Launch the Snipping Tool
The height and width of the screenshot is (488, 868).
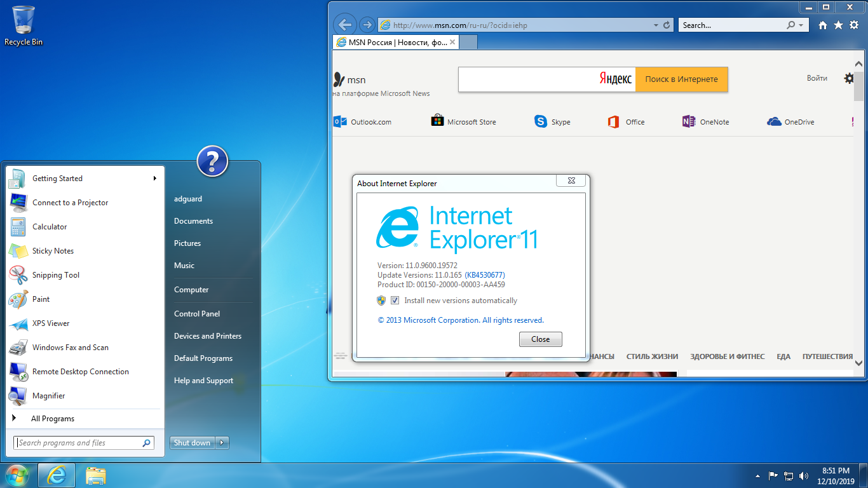pos(85,275)
